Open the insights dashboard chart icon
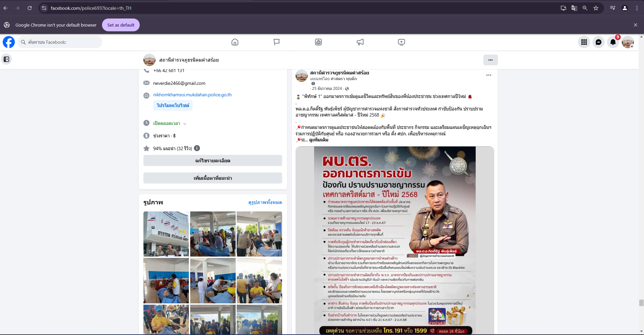 (318, 42)
